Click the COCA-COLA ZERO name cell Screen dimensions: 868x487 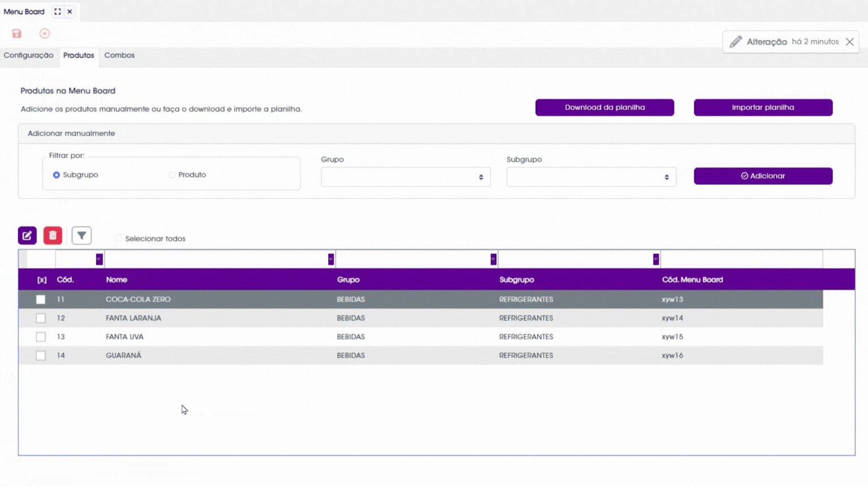click(138, 300)
